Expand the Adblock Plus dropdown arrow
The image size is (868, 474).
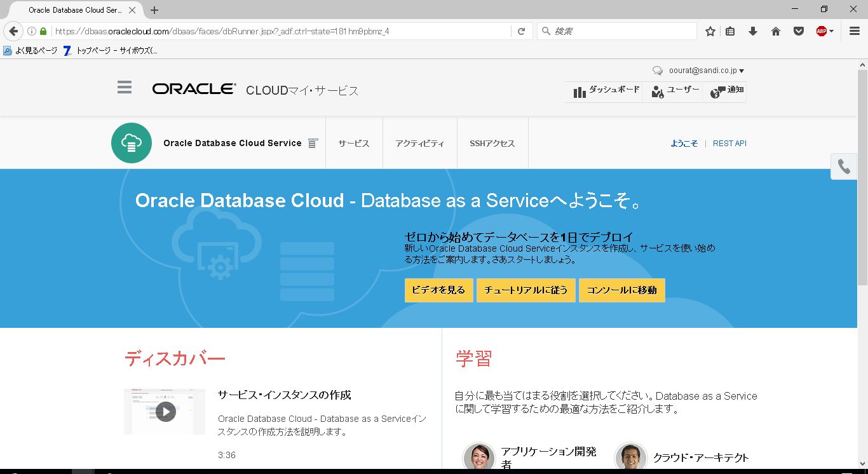[x=831, y=31]
